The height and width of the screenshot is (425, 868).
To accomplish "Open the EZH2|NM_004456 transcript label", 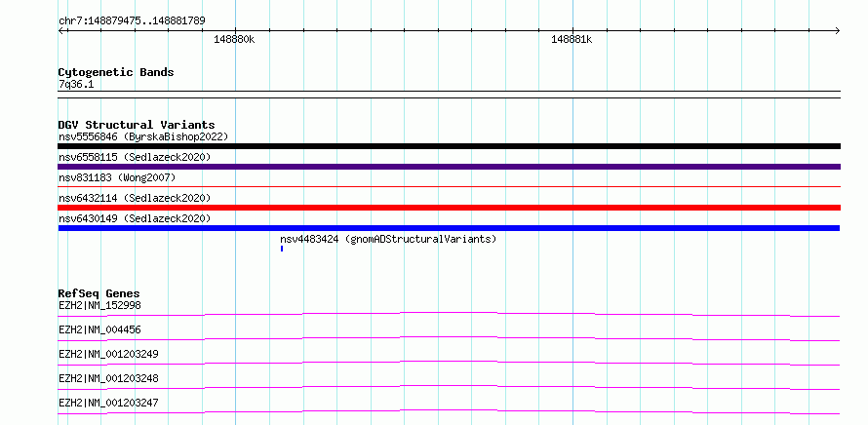I will coord(99,329).
